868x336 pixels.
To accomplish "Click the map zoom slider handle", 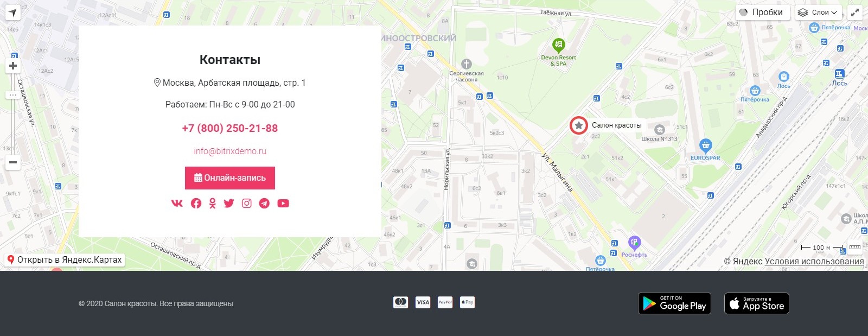I will (13, 95).
